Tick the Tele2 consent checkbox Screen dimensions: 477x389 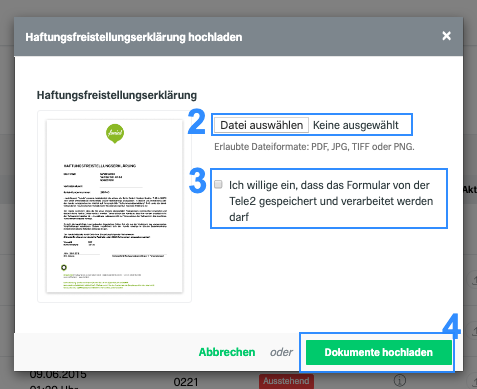point(218,184)
